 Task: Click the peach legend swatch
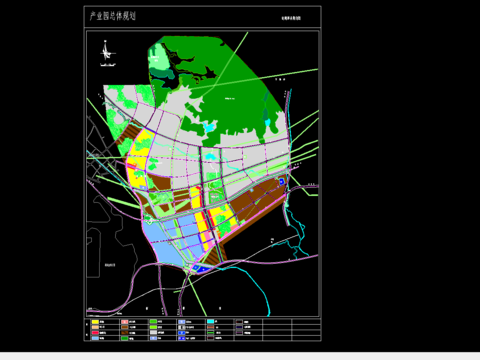tap(95, 327)
